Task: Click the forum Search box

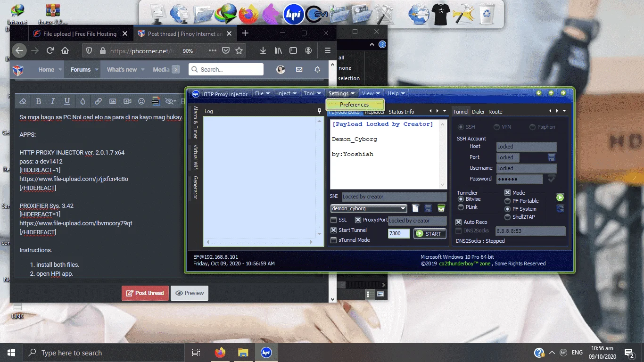Action: [x=226, y=69]
